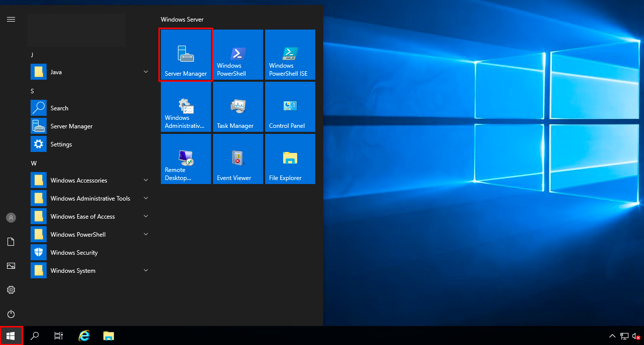
Task: Open the user account icon
Action: [11, 218]
